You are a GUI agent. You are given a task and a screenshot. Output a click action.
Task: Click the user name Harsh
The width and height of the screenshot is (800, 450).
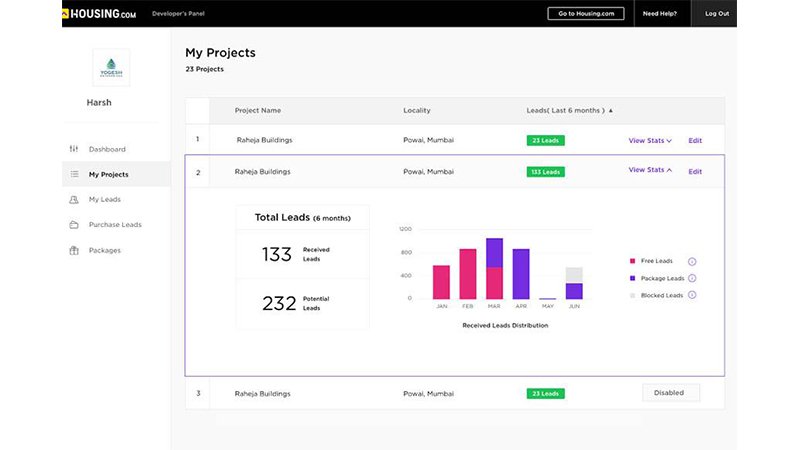click(x=99, y=103)
